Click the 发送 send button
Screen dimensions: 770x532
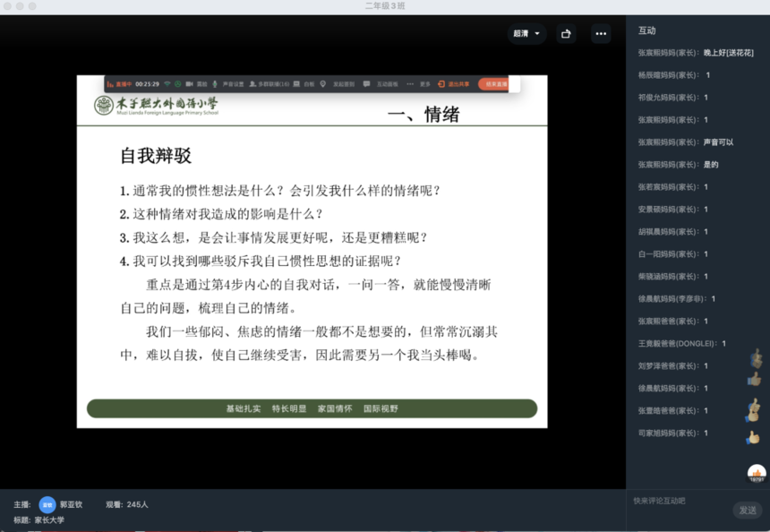[x=747, y=510]
